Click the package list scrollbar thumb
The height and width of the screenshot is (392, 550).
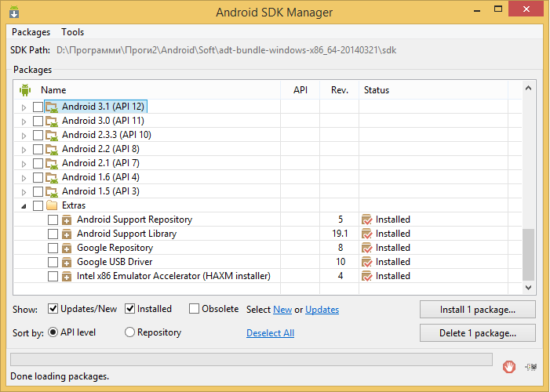(528, 255)
